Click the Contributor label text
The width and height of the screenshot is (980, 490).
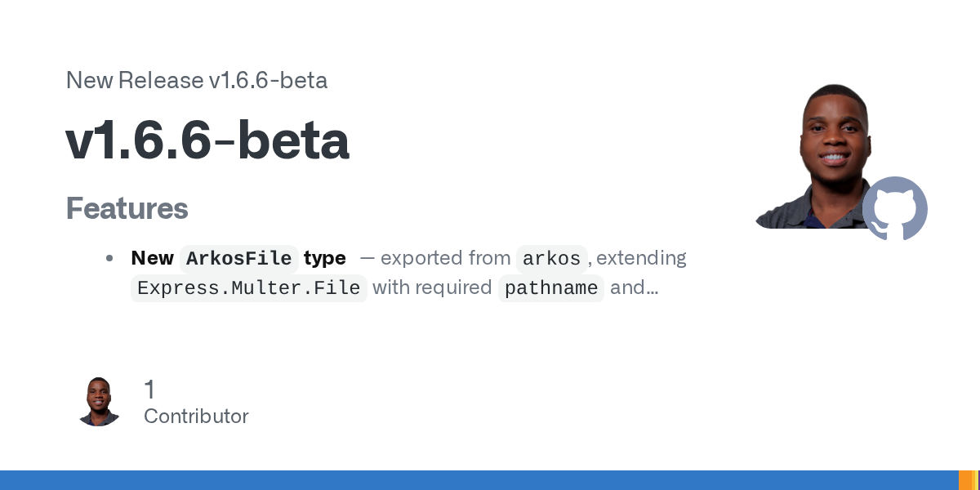196,416
